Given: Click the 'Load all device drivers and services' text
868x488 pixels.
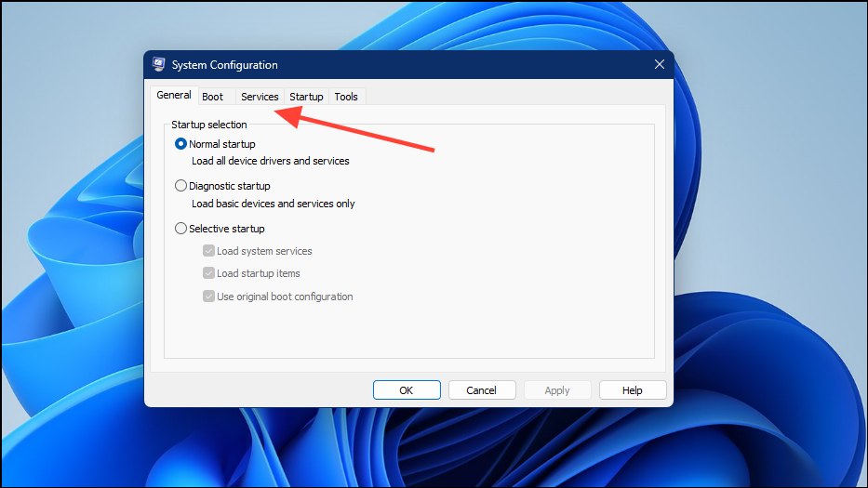Looking at the screenshot, I should [x=270, y=161].
